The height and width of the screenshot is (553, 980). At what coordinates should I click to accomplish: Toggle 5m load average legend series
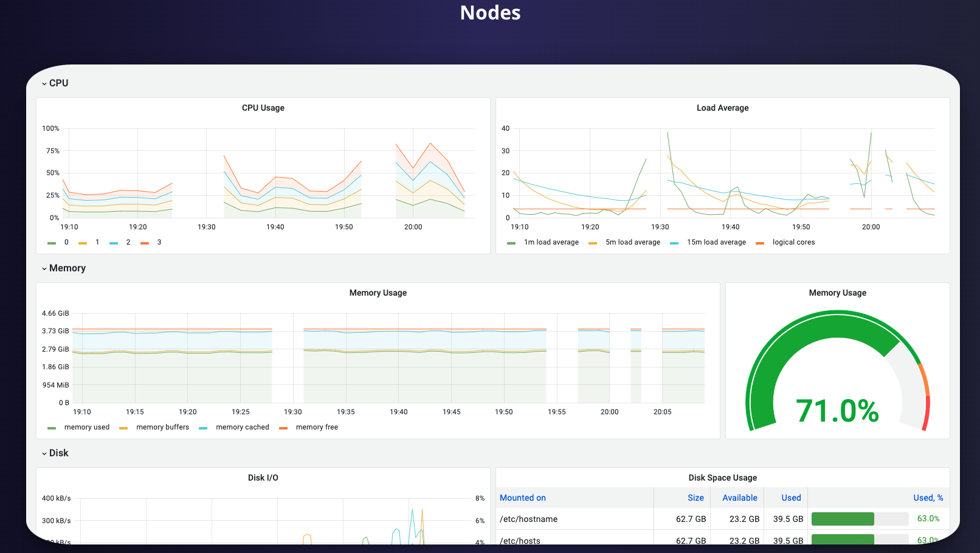(x=633, y=242)
